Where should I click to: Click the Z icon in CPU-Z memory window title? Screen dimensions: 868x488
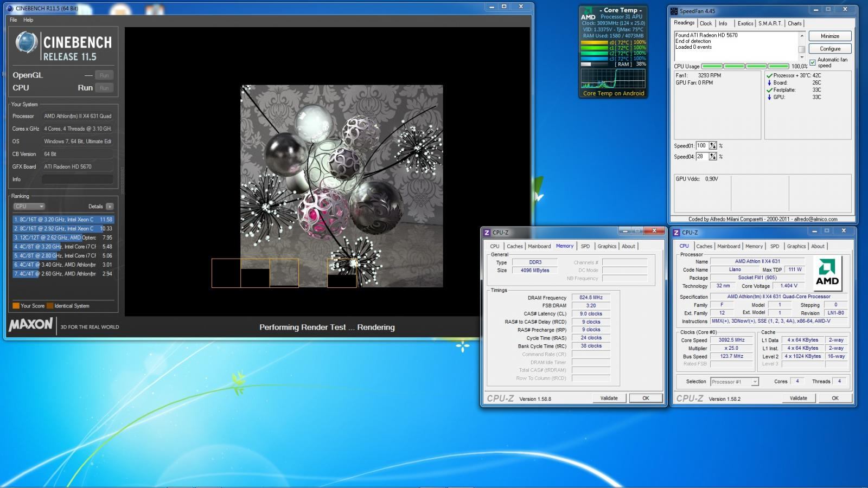pos(487,233)
